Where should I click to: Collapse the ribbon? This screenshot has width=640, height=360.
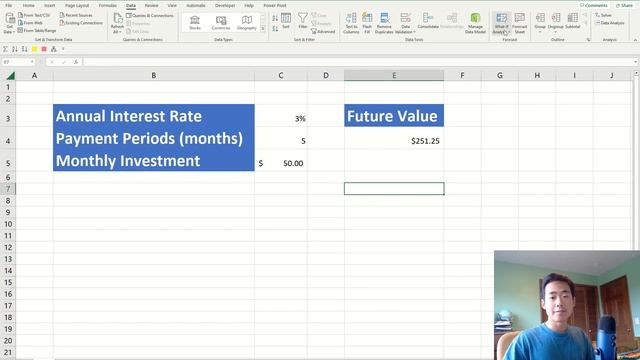pyautogui.click(x=635, y=40)
